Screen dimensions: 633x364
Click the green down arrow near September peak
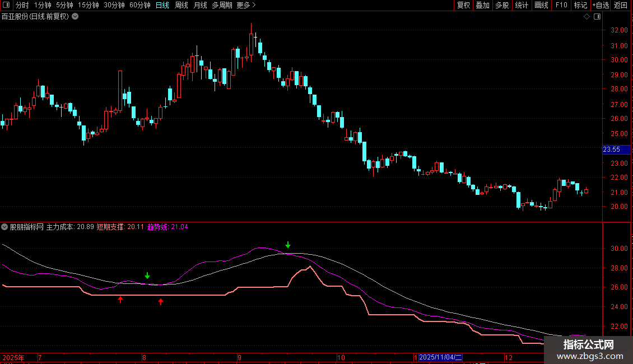tap(288, 245)
